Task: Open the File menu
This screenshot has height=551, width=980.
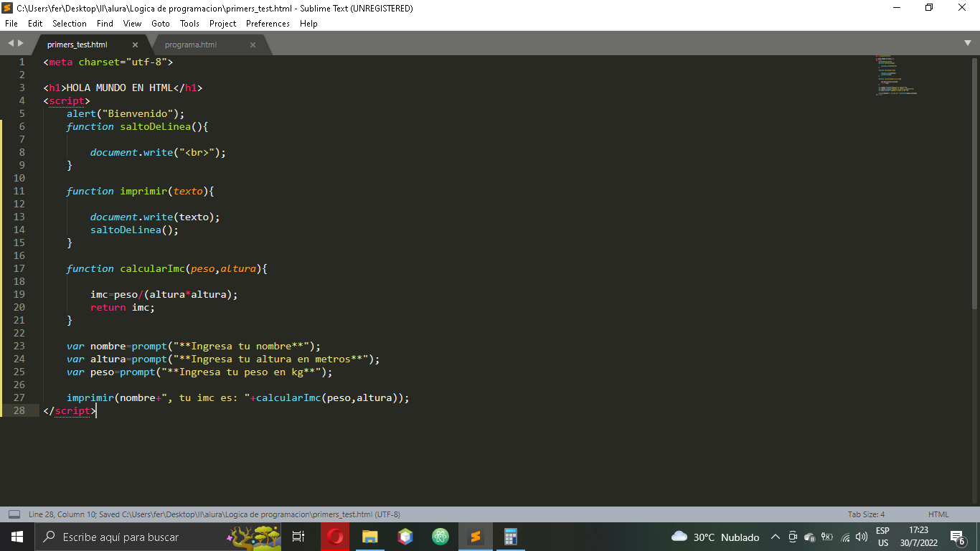Action: tap(11, 24)
